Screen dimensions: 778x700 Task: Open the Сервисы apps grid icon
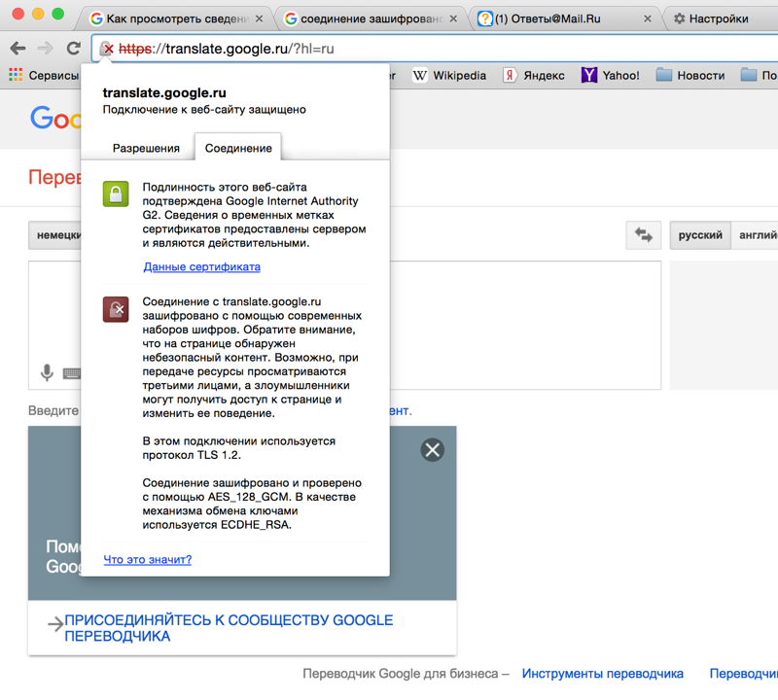[16, 75]
